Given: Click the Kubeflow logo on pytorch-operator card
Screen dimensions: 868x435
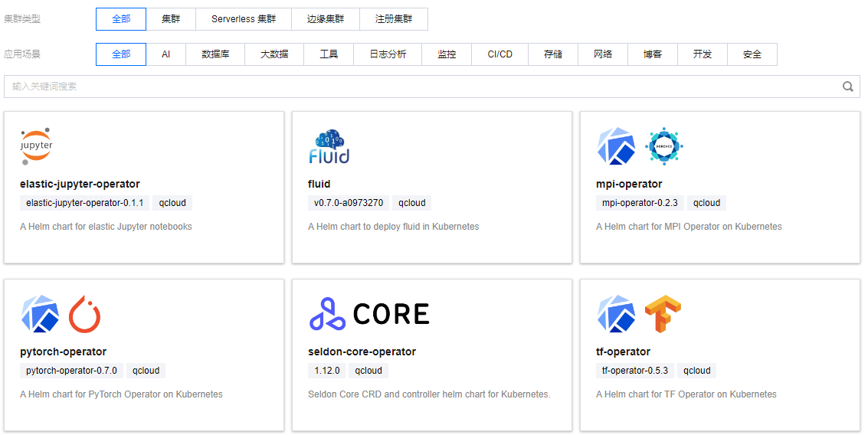Looking at the screenshot, I should tap(41, 314).
